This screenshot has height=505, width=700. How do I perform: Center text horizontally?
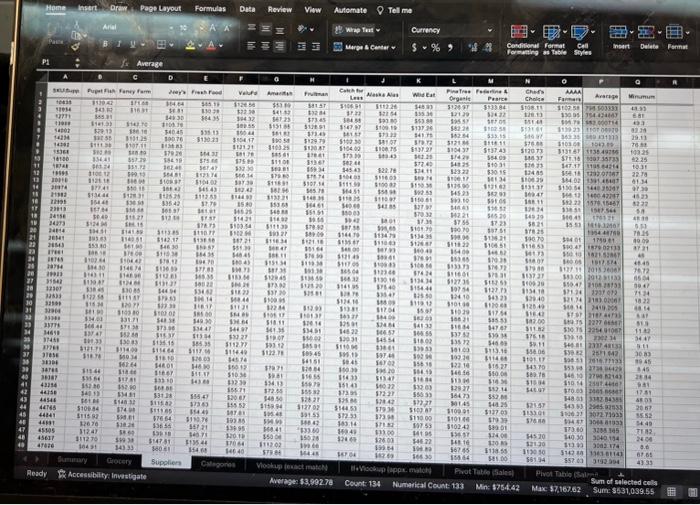coord(266,46)
